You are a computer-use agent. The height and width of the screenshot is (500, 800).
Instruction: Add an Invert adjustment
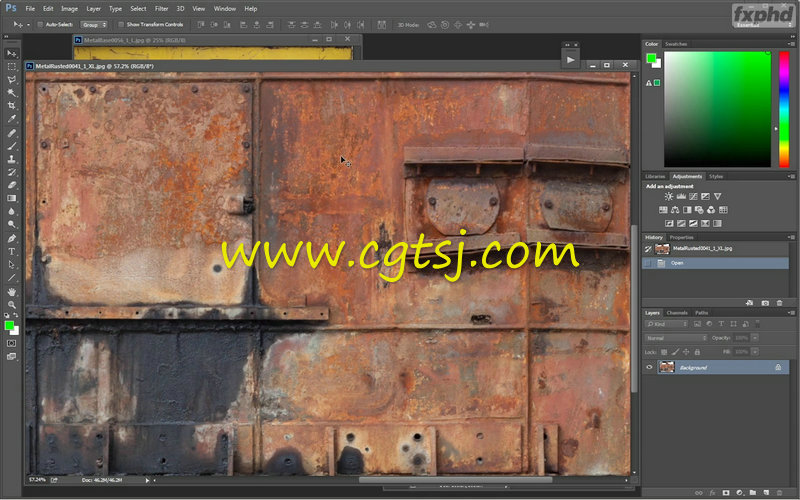pyautogui.click(x=669, y=223)
